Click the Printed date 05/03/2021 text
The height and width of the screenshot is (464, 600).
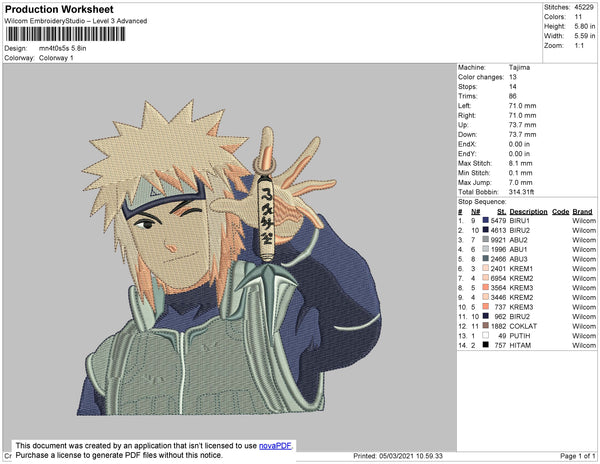coord(398,456)
